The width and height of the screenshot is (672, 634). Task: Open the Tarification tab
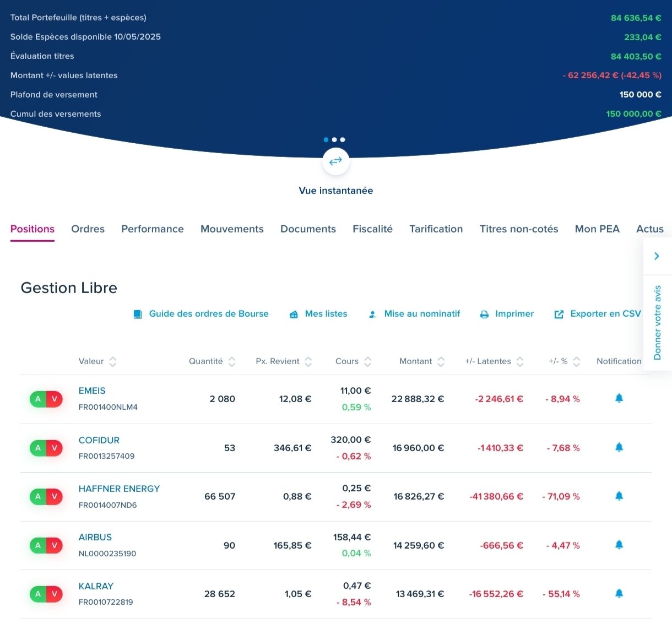click(436, 229)
